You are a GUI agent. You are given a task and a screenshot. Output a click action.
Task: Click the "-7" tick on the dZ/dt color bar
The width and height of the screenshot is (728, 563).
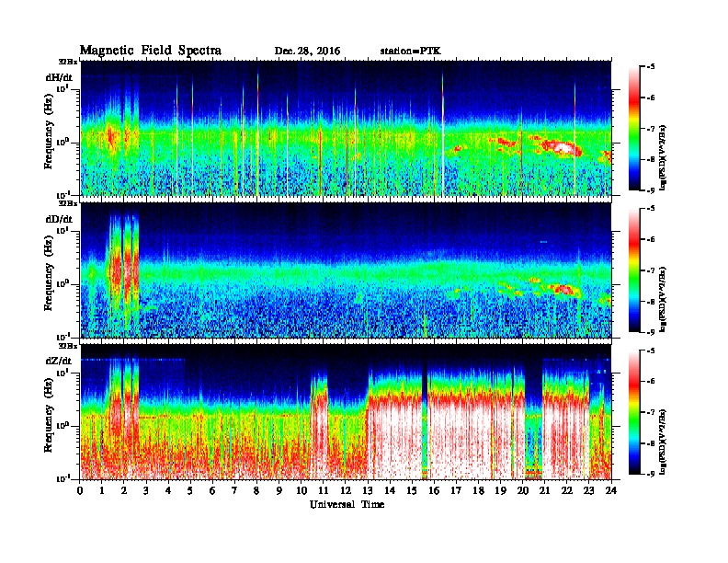coord(652,412)
